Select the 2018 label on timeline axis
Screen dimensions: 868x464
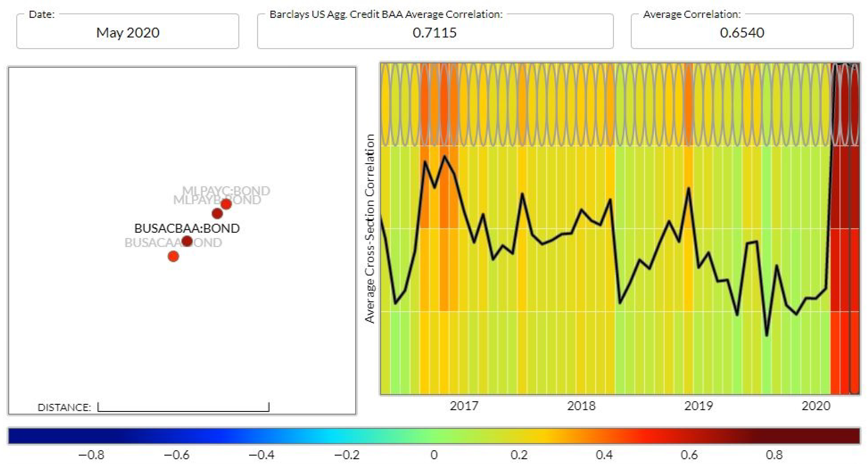581,406
